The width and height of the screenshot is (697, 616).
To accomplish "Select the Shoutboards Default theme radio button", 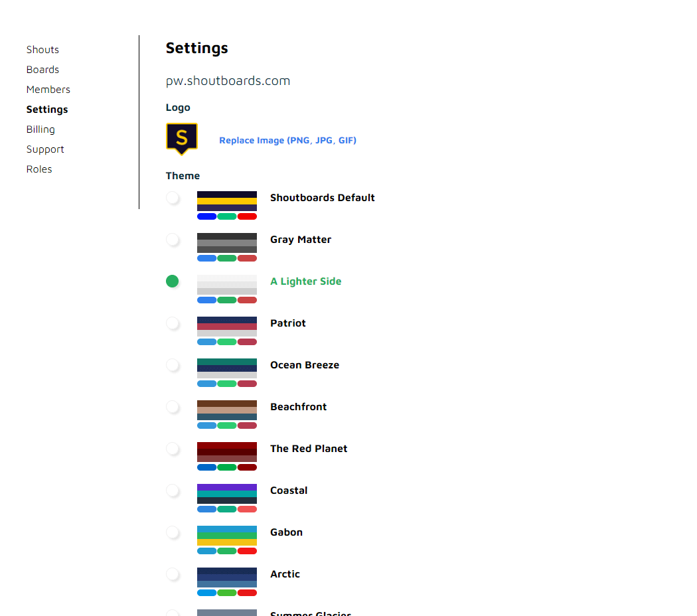I will click(173, 198).
